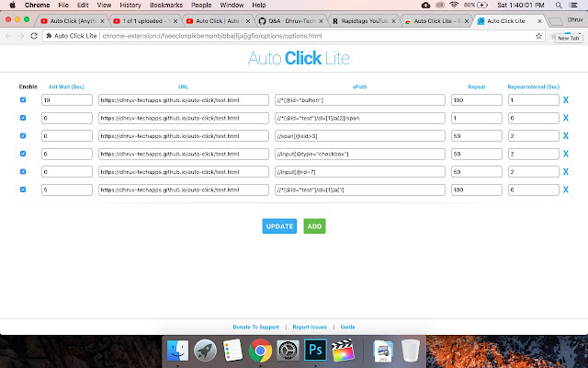Edit the xPath field containing //input[@rel=7]
The height and width of the screenshot is (368, 588).
click(x=360, y=172)
